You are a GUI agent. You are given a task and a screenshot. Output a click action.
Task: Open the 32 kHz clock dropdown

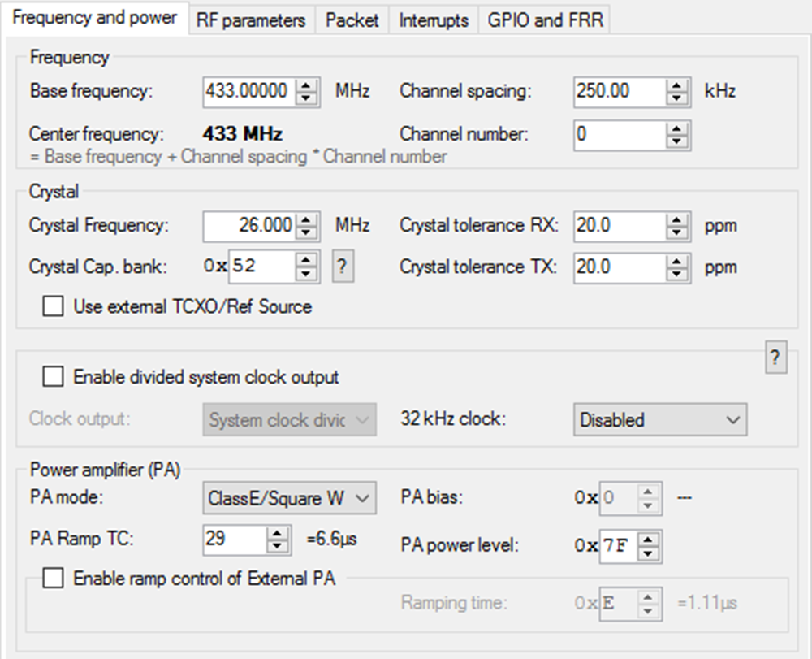click(x=660, y=420)
